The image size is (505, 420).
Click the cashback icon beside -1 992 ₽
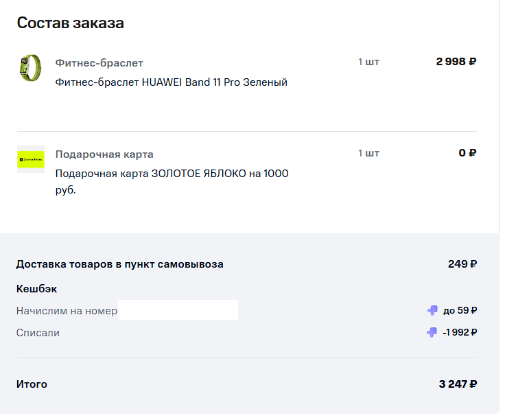(x=432, y=333)
